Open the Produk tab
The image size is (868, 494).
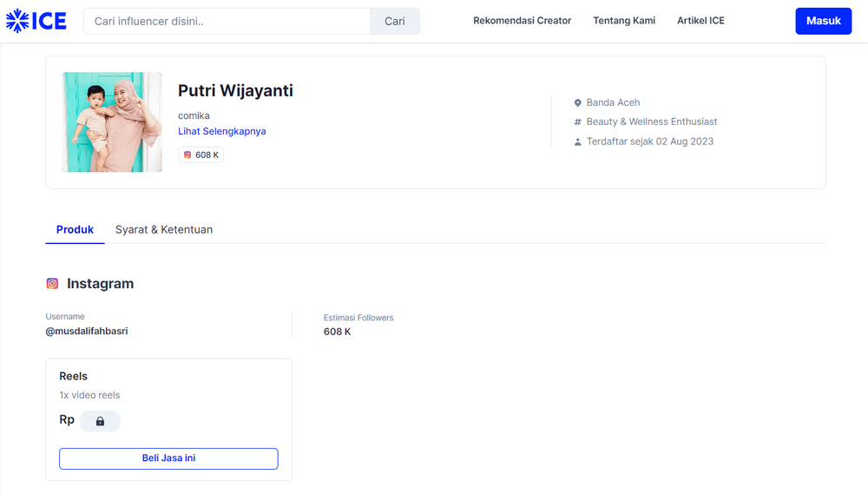point(75,230)
